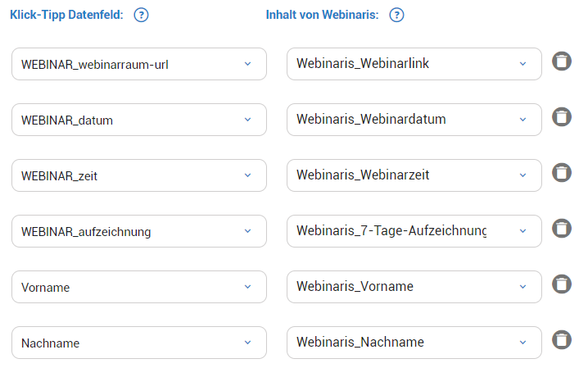Delete the 7-Tage-Aufzeichnung mapping
This screenshot has width=588, height=368.
point(561,229)
